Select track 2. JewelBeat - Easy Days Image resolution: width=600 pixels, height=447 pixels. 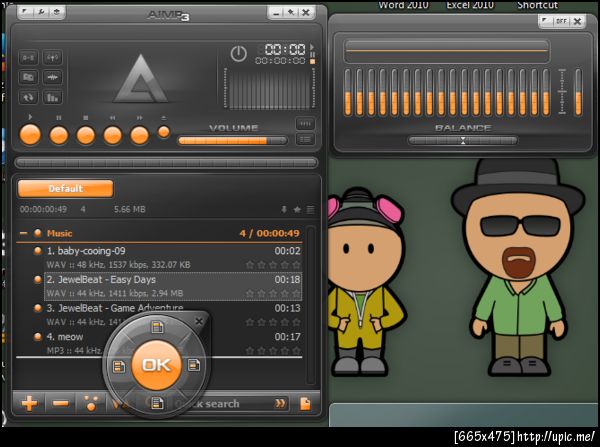173,286
